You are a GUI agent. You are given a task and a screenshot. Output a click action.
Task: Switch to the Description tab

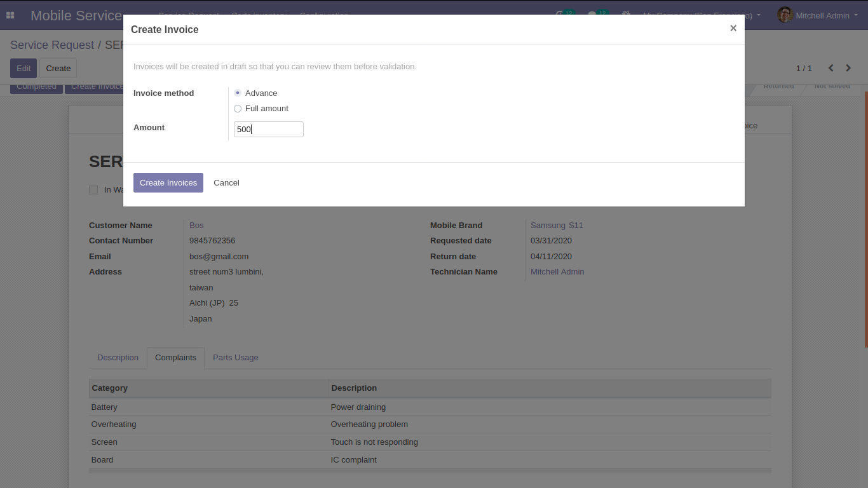click(118, 358)
